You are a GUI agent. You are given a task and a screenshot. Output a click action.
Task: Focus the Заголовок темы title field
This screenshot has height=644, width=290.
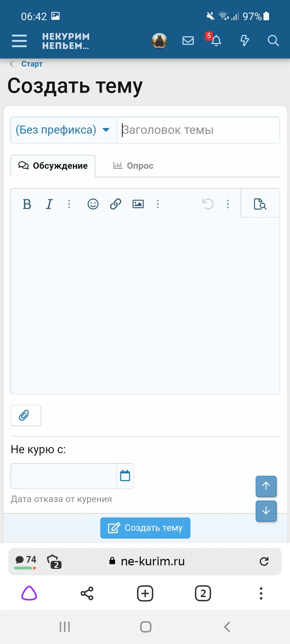199,130
